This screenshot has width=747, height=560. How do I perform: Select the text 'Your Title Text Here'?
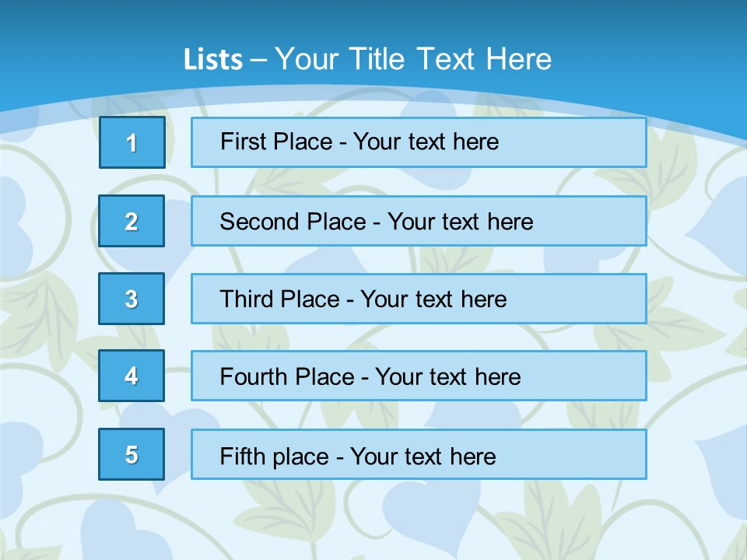(413, 59)
